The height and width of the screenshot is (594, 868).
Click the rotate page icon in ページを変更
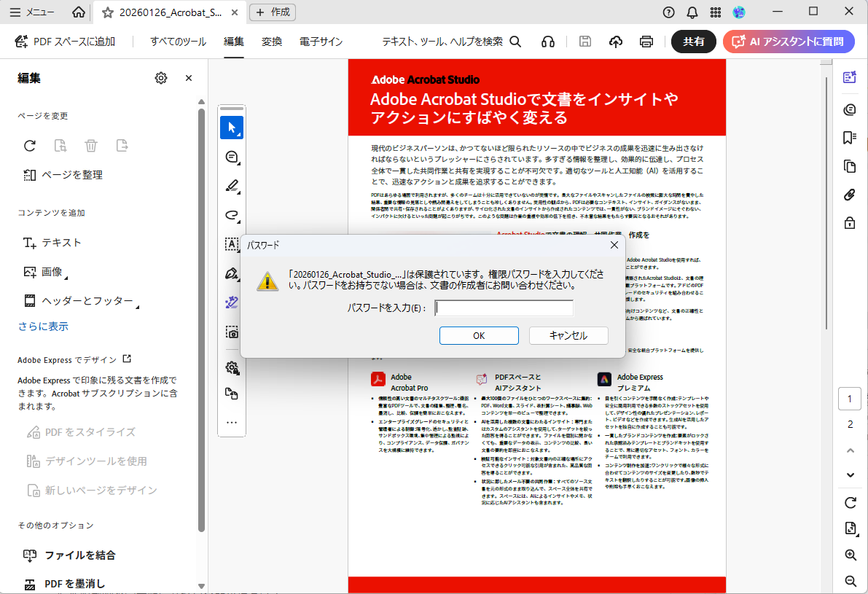[30, 146]
